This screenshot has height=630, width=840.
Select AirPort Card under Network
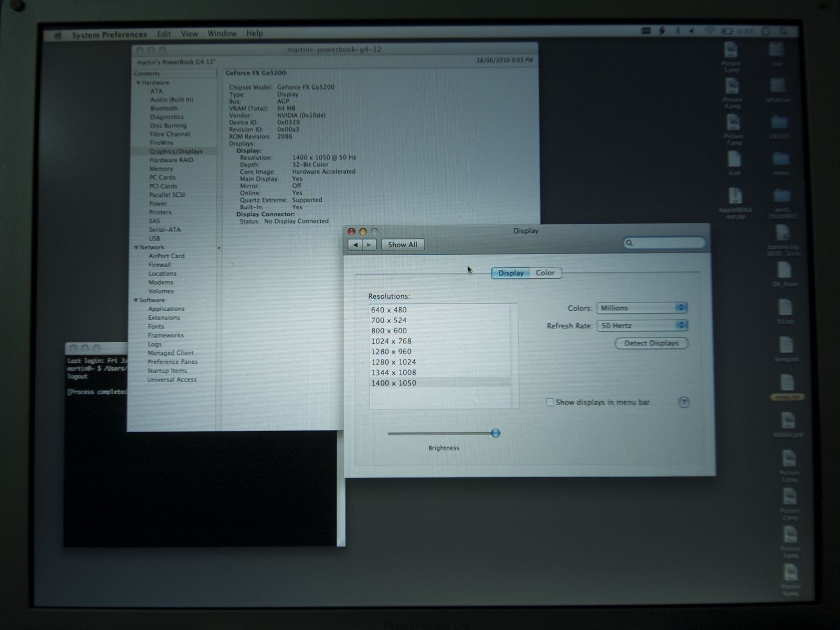(166, 256)
